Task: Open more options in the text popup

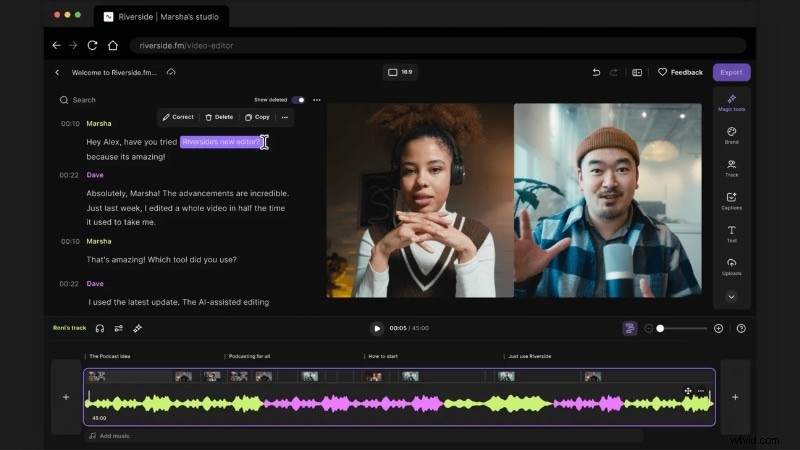Action: 285,117
